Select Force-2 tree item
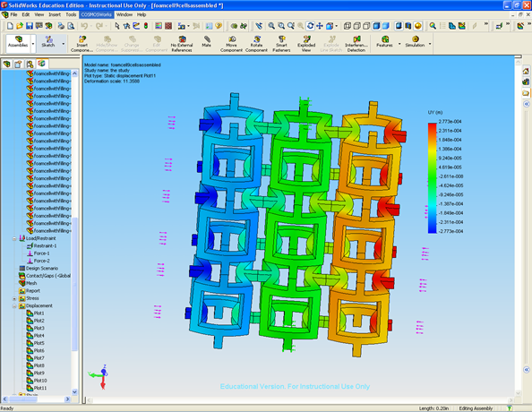This screenshot has height=412, width=532. pyautogui.click(x=38, y=261)
